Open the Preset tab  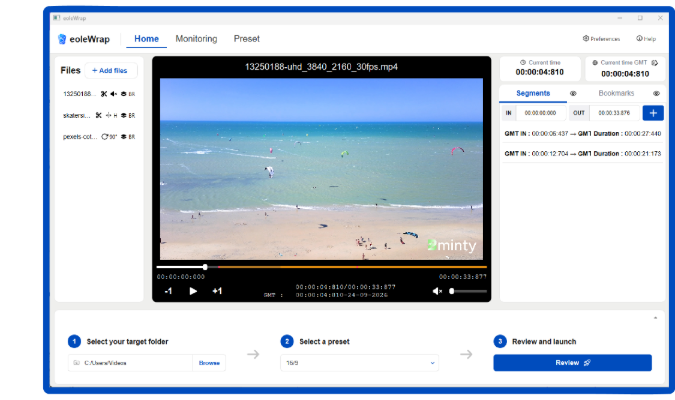point(247,39)
